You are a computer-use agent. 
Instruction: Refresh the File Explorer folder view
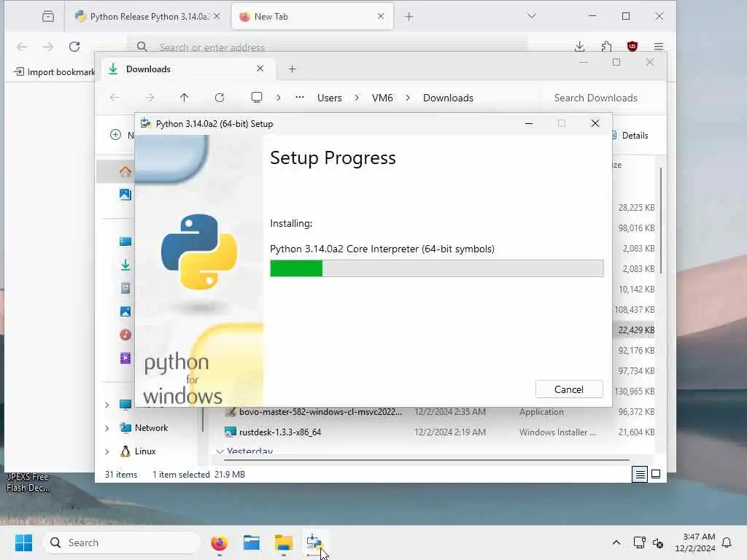(219, 98)
